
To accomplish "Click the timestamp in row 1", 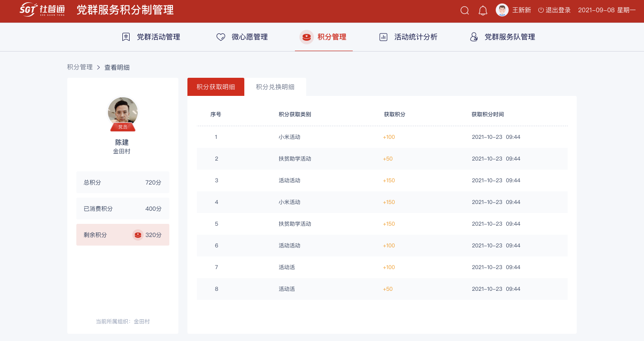I will pyautogui.click(x=496, y=137).
